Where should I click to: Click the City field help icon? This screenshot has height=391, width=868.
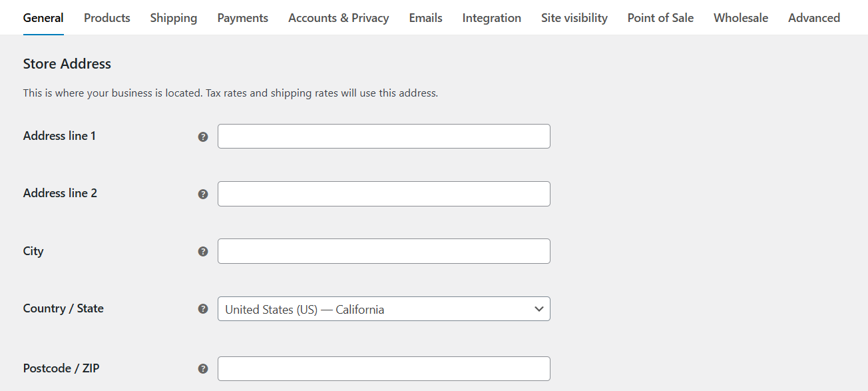(202, 251)
